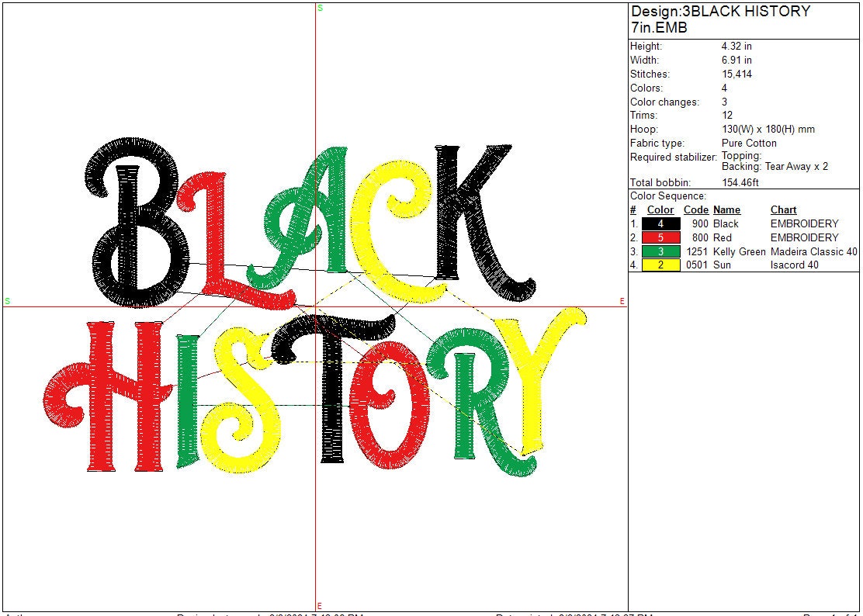
Task: Click the underlined Color column header
Action: click(660, 210)
